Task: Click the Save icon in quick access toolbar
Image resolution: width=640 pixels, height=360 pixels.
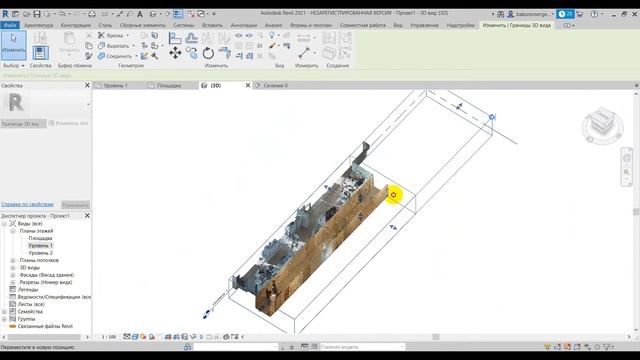Action: coord(37,14)
